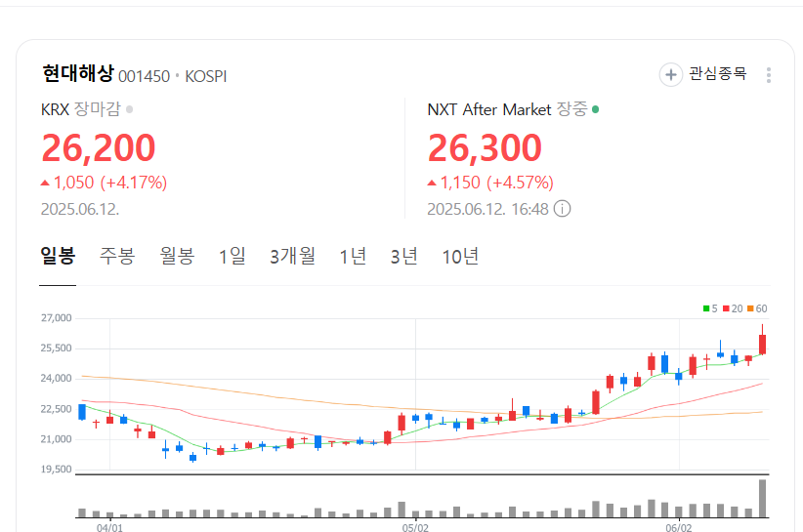Click the latest tall red candlestick

coord(763,340)
